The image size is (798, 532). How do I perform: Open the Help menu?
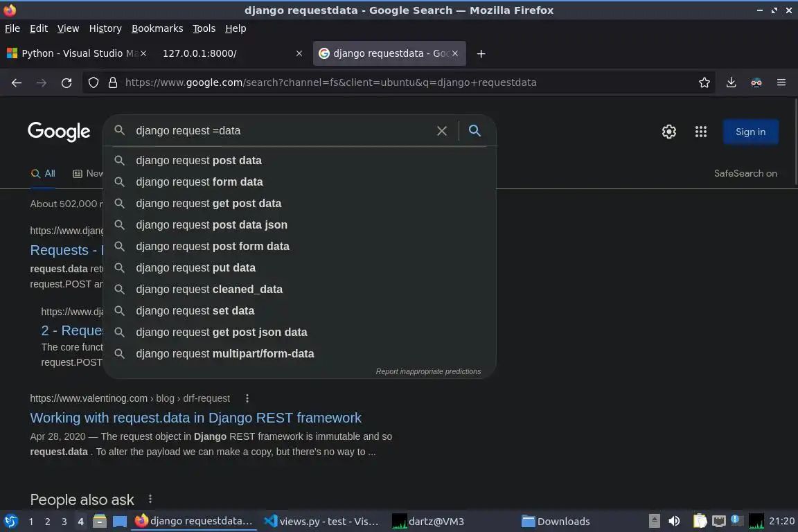pyautogui.click(x=236, y=28)
